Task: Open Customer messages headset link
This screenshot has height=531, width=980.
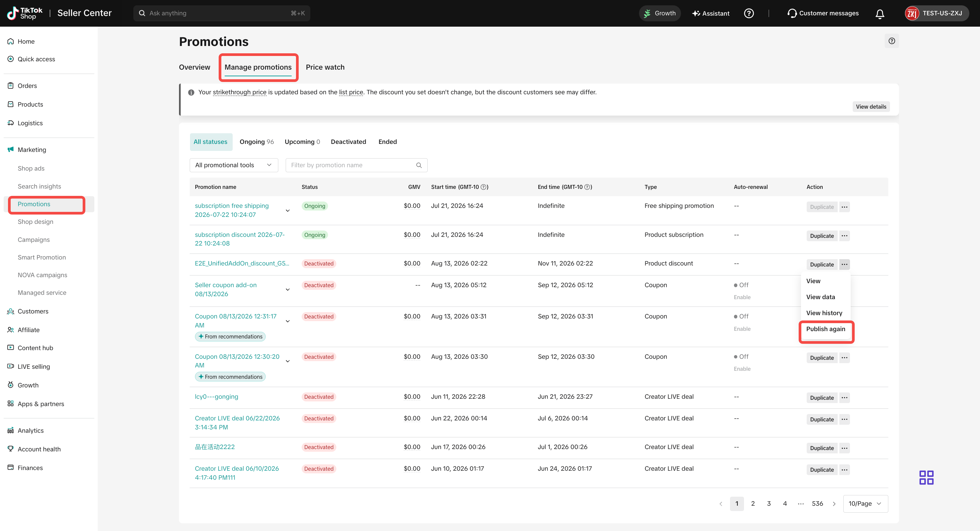Action: pos(823,13)
